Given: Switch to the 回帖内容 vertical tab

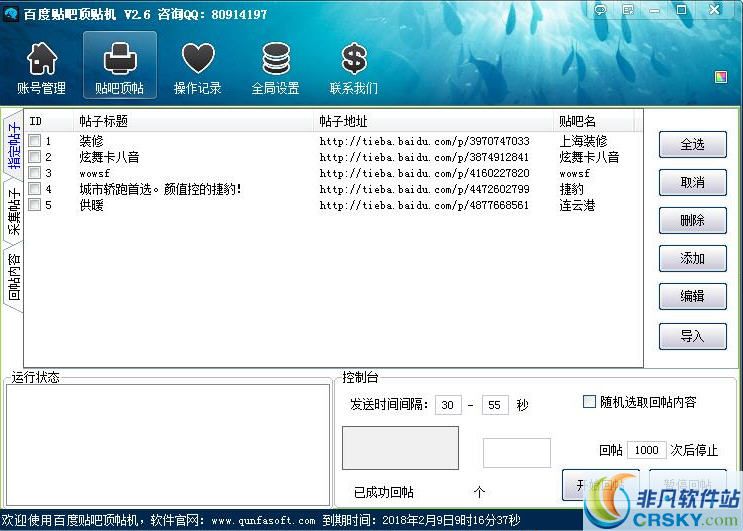Looking at the screenshot, I should [14, 277].
